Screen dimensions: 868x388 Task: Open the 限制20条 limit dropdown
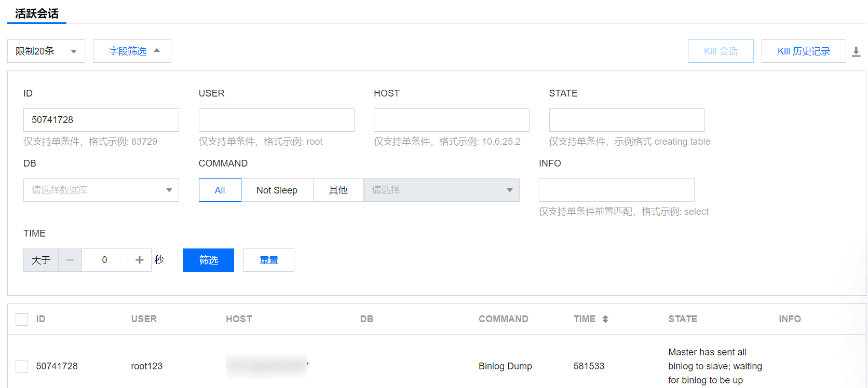tap(46, 51)
